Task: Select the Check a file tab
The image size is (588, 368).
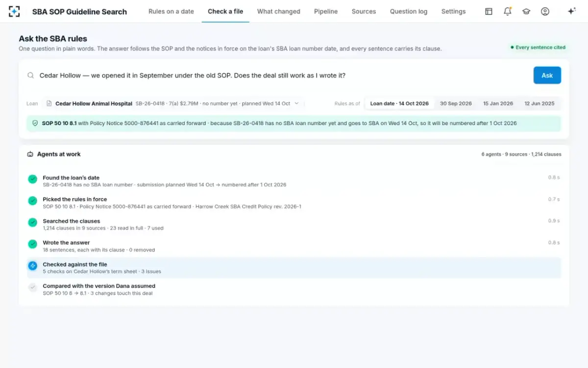Action: (x=225, y=11)
